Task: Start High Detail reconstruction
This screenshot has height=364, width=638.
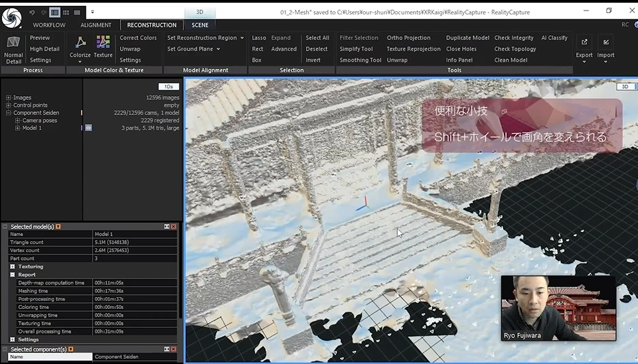Action: (44, 49)
